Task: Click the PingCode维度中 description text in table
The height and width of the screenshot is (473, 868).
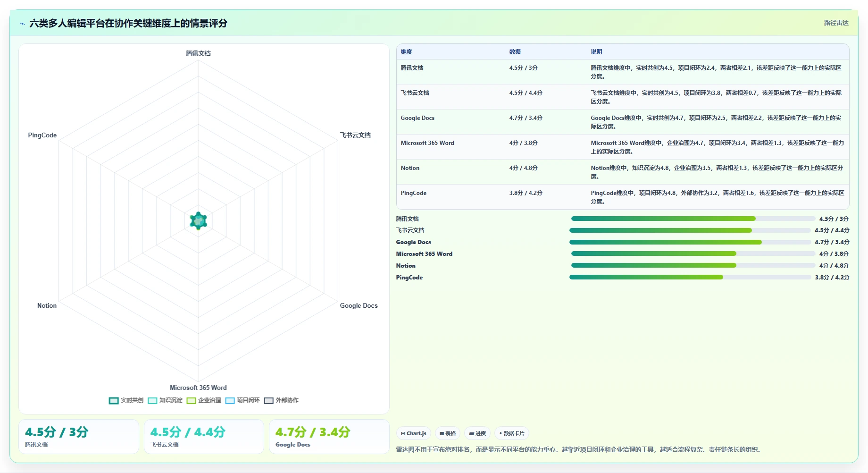Action: point(718,197)
